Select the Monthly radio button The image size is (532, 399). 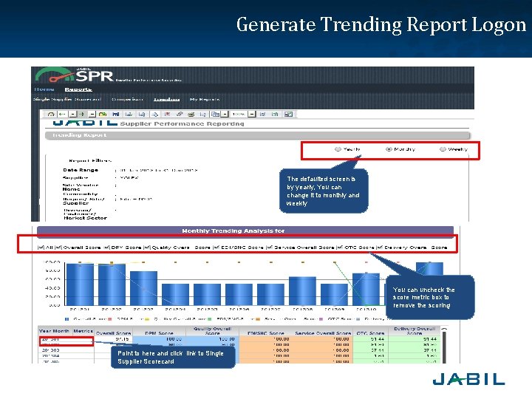[389, 149]
